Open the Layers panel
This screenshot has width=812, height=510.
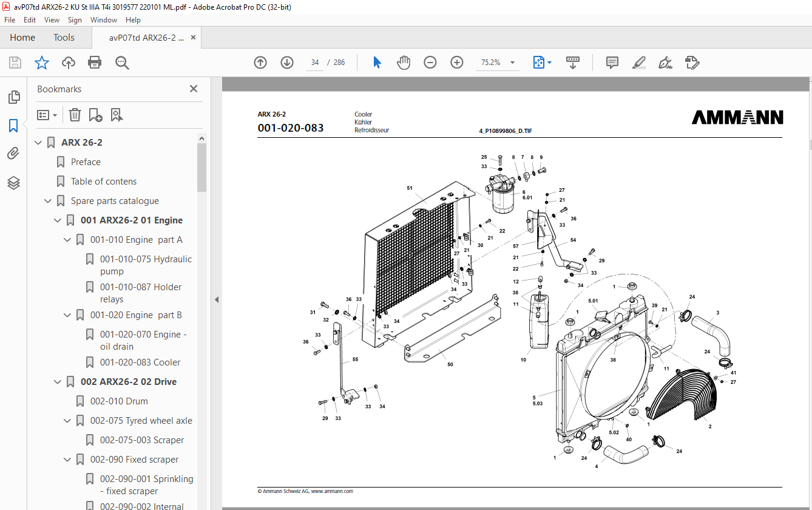coord(13,183)
